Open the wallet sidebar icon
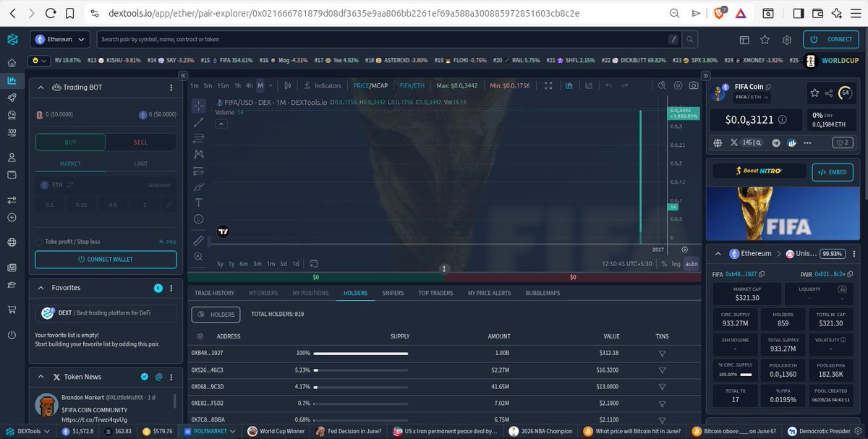 [12, 174]
